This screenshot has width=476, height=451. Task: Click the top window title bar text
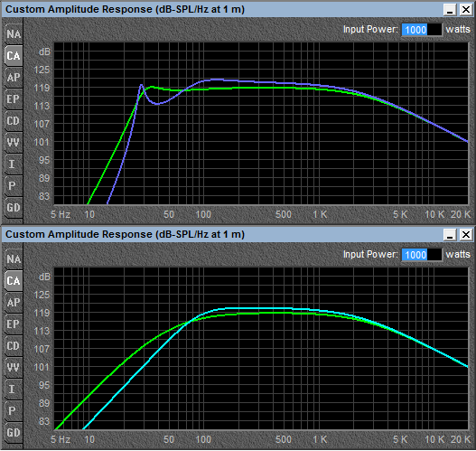125,9
